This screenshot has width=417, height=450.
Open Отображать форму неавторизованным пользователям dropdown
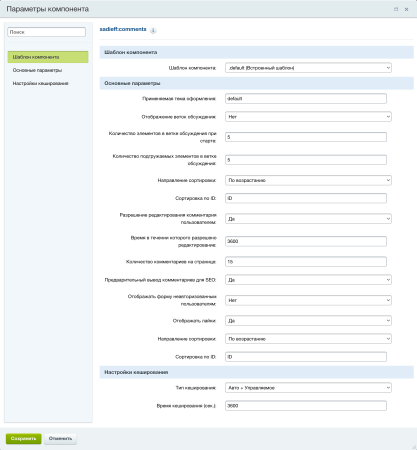pyautogui.click(x=308, y=300)
